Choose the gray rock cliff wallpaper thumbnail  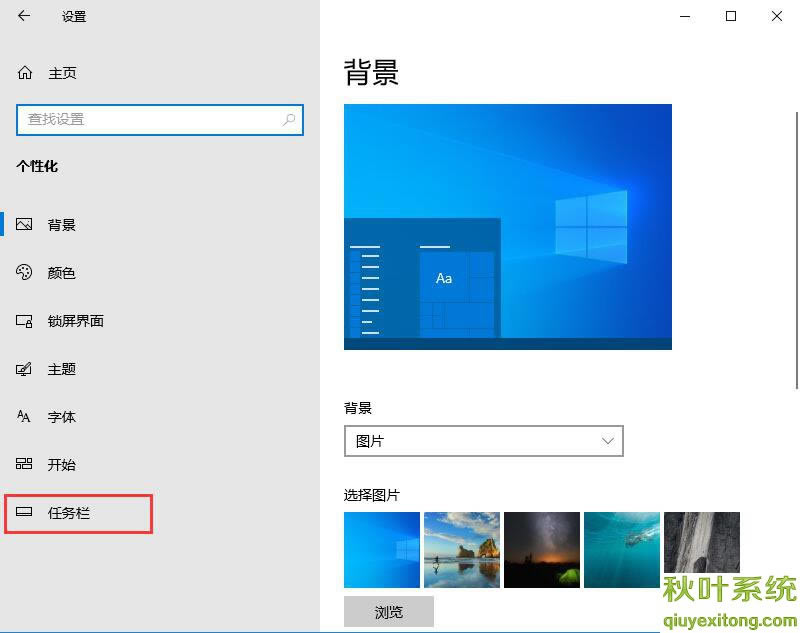[702, 543]
